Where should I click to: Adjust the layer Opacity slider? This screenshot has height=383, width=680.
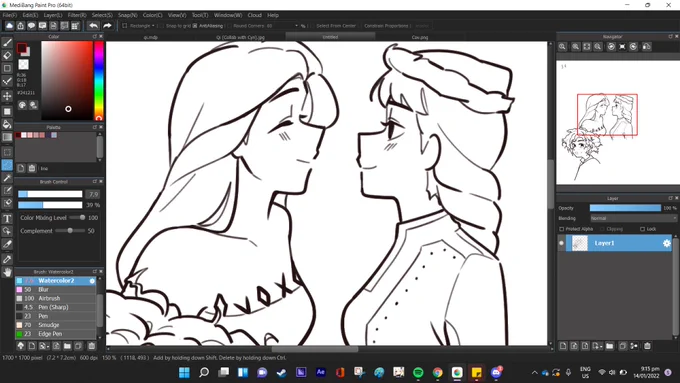[x=625, y=208]
